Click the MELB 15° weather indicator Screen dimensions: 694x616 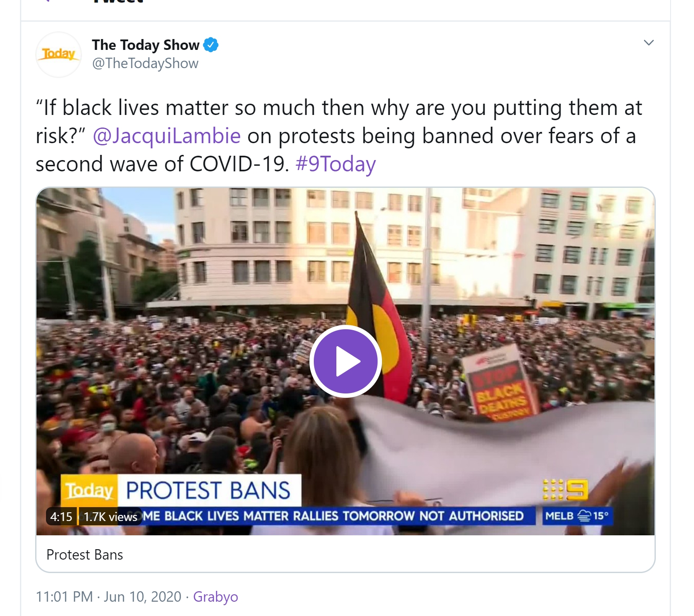tap(577, 516)
